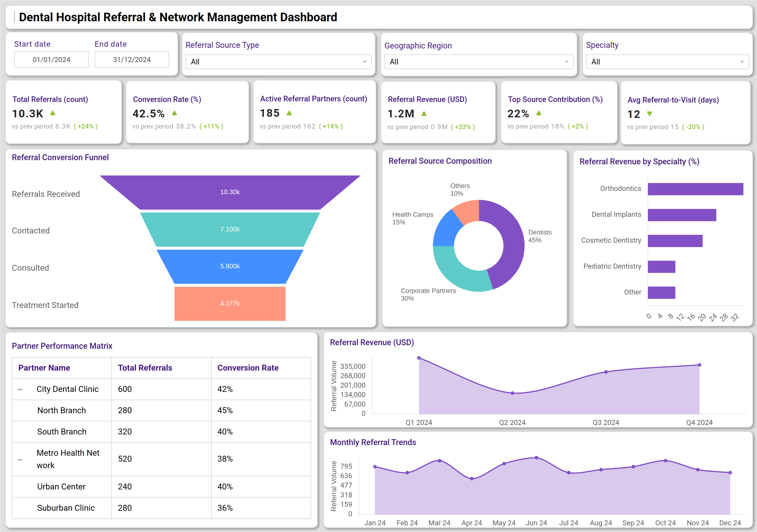Screen dimensions: 757x532
Task: Collapse the City Dental Clinic row
Action: point(20,389)
